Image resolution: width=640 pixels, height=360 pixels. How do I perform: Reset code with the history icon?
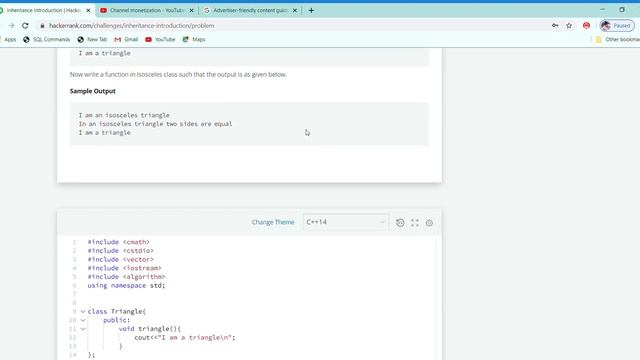400,222
